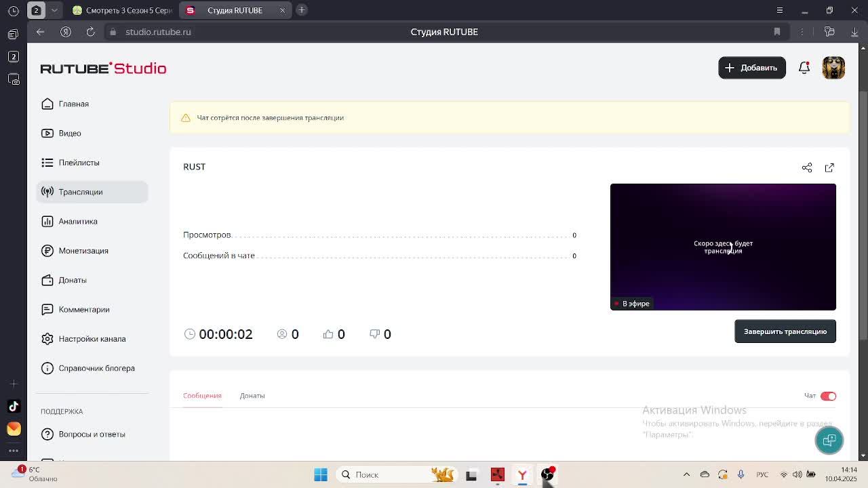Click the studio.rutube.ru address field
The height and width of the screenshot is (488, 868).
[158, 32]
